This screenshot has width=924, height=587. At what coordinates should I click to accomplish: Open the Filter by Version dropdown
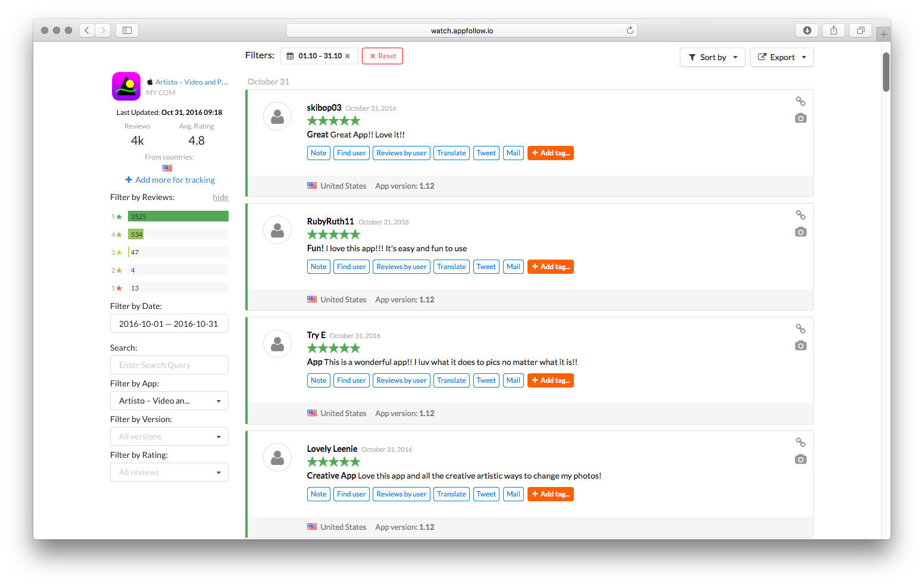pos(169,436)
